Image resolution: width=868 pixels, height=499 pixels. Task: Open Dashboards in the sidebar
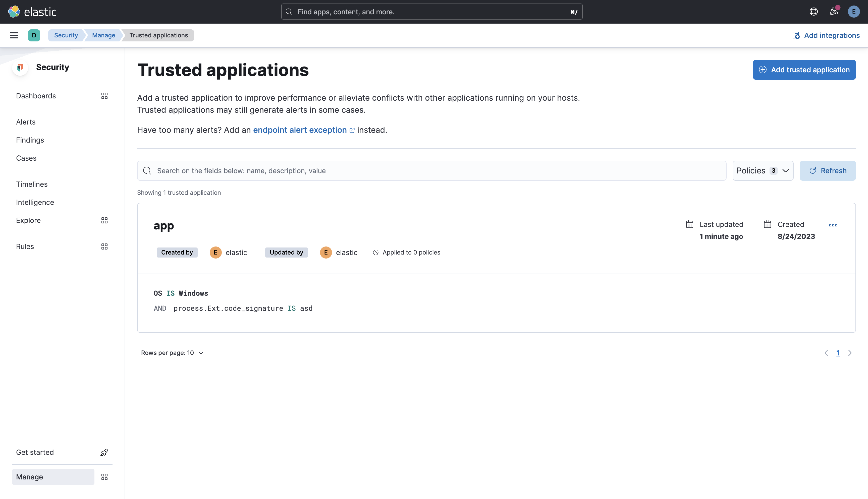coord(36,96)
